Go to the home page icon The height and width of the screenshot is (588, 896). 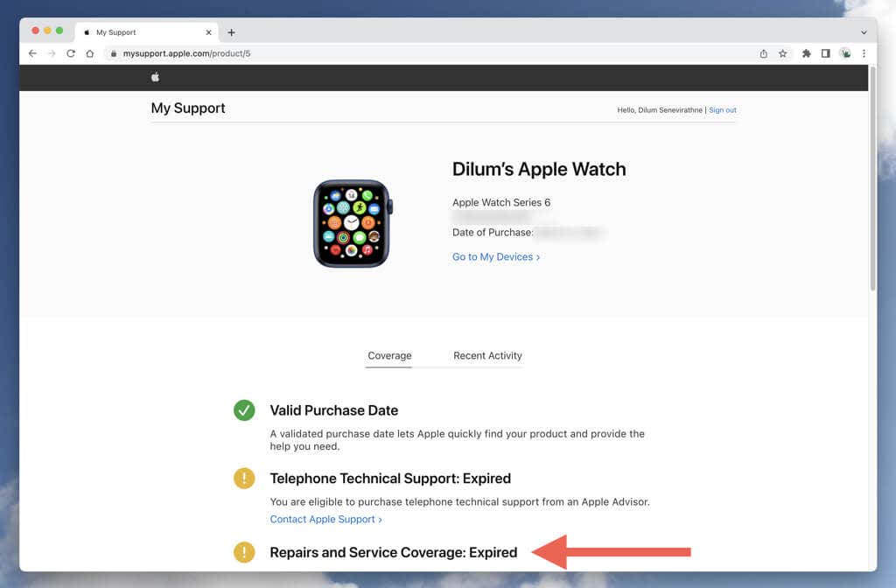[x=90, y=53]
